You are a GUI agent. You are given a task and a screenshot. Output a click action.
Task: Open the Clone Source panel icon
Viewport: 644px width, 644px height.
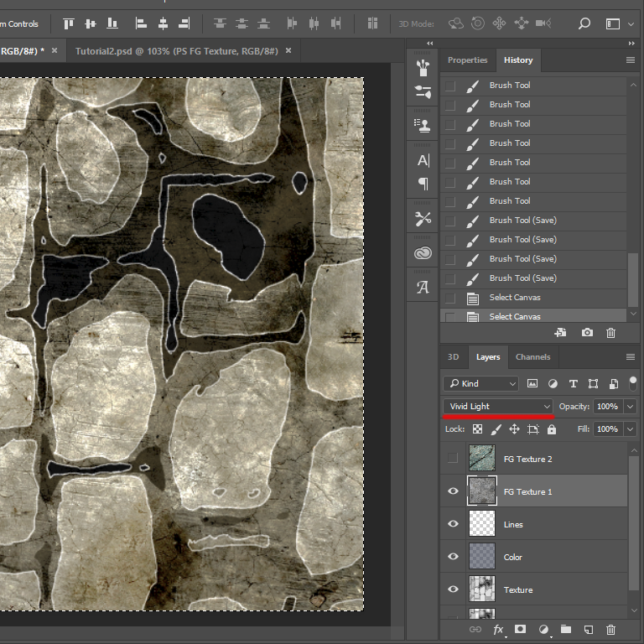tap(423, 125)
